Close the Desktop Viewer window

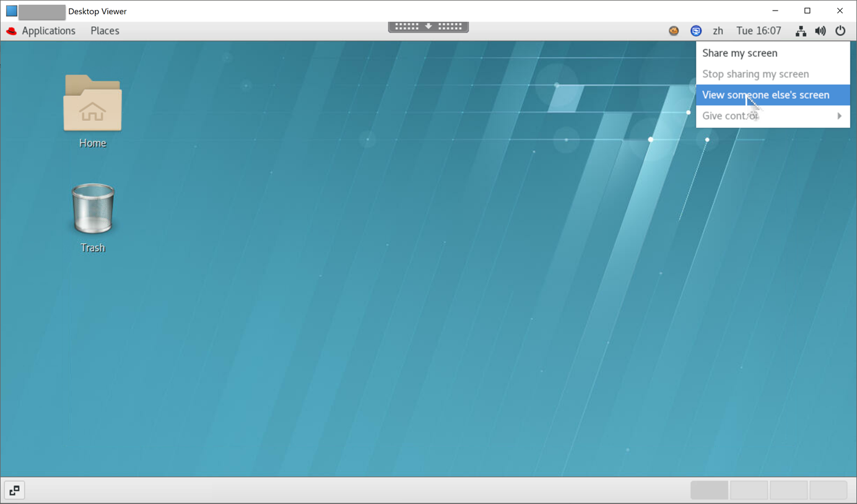(840, 11)
